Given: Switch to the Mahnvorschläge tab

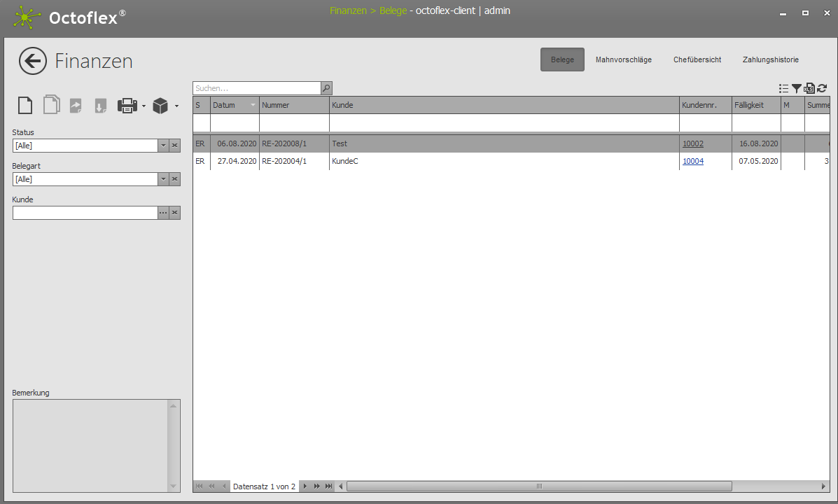Looking at the screenshot, I should coord(623,59).
